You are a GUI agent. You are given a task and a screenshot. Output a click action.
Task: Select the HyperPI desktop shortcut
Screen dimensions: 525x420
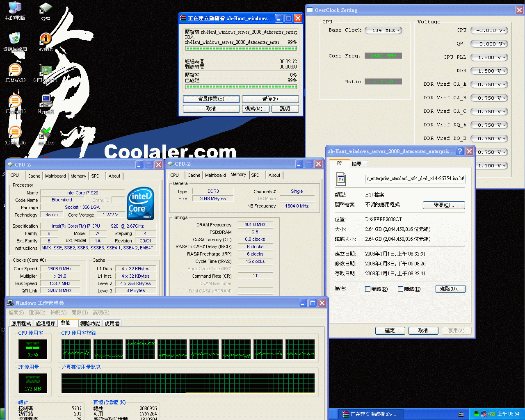pyautogui.click(x=46, y=104)
